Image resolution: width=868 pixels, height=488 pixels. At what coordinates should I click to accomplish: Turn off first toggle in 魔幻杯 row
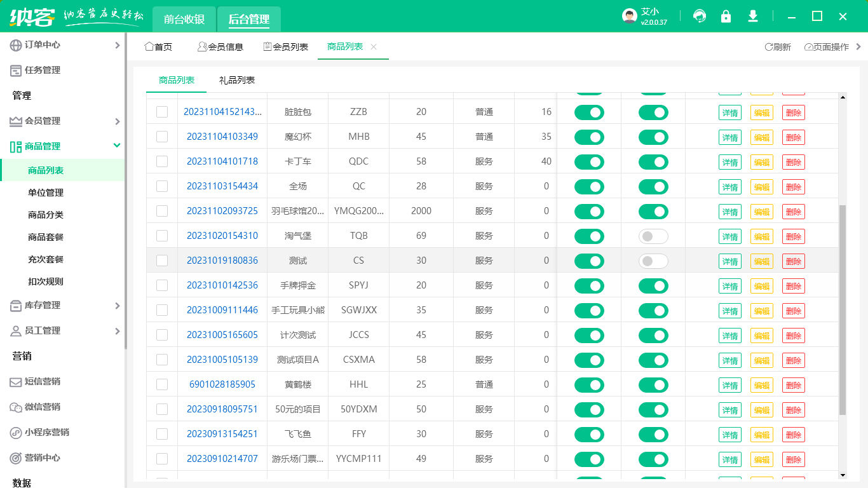(589, 137)
